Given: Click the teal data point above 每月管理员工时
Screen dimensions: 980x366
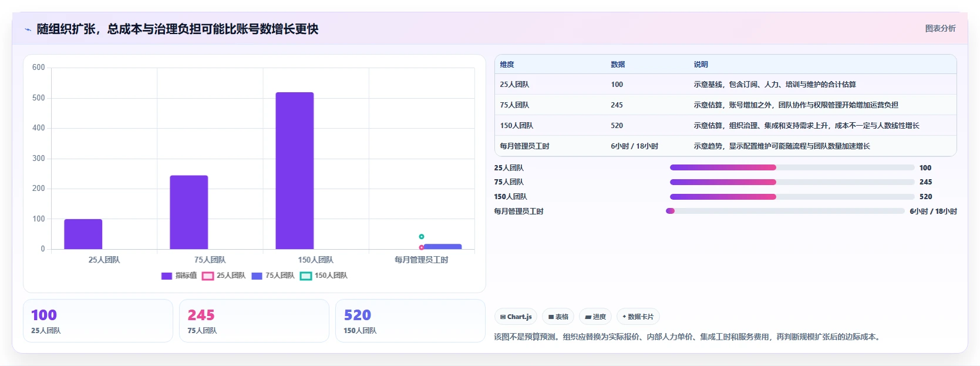Looking at the screenshot, I should point(422,237).
